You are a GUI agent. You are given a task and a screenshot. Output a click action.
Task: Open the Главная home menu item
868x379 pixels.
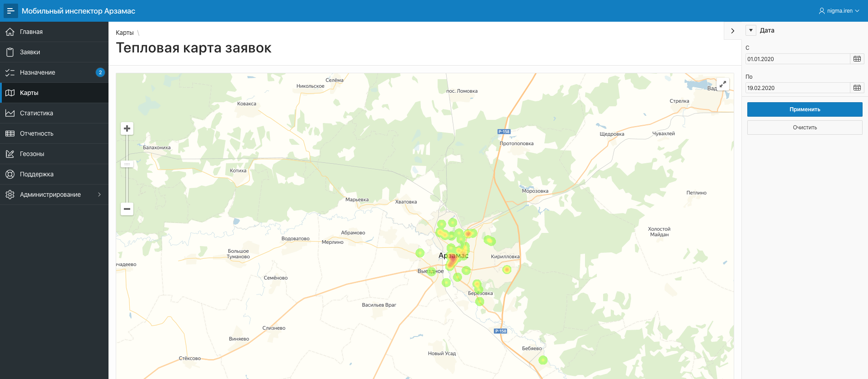coord(54,32)
